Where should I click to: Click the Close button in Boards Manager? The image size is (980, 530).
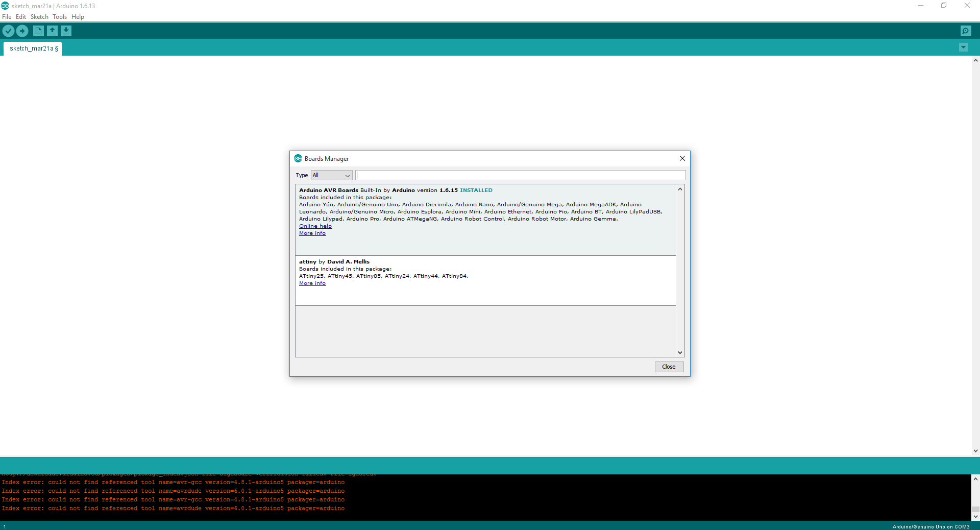pos(669,367)
